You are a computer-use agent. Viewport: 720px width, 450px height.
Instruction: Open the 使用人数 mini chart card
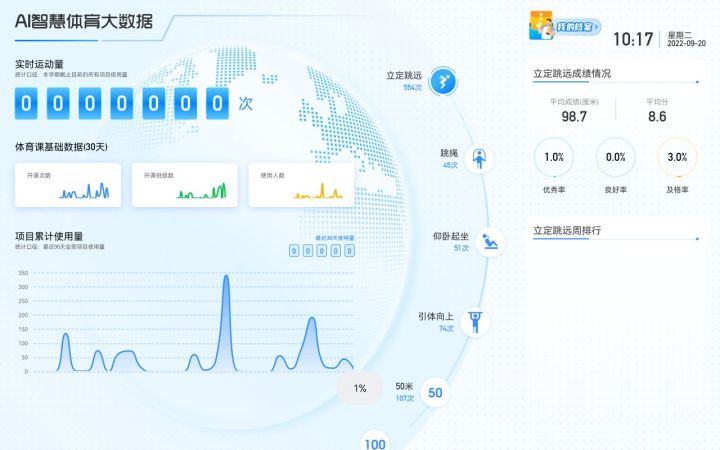tap(301, 185)
